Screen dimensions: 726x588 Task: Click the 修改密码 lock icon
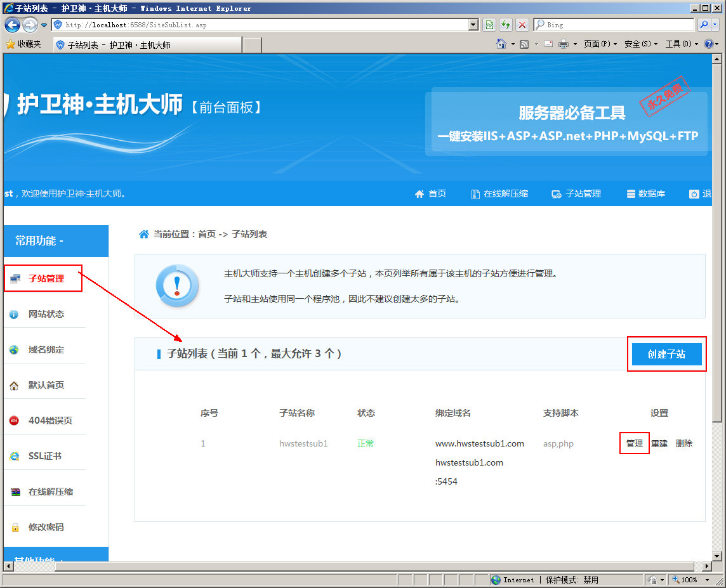15,527
